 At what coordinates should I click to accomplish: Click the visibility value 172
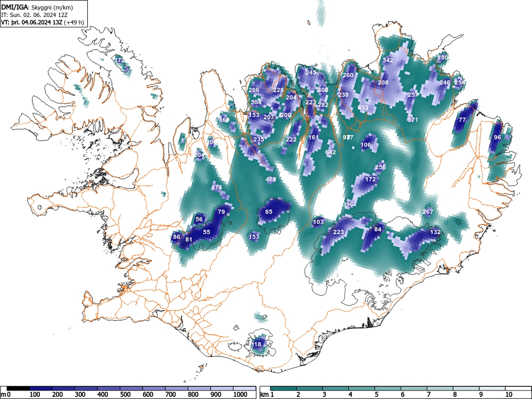click(370, 179)
